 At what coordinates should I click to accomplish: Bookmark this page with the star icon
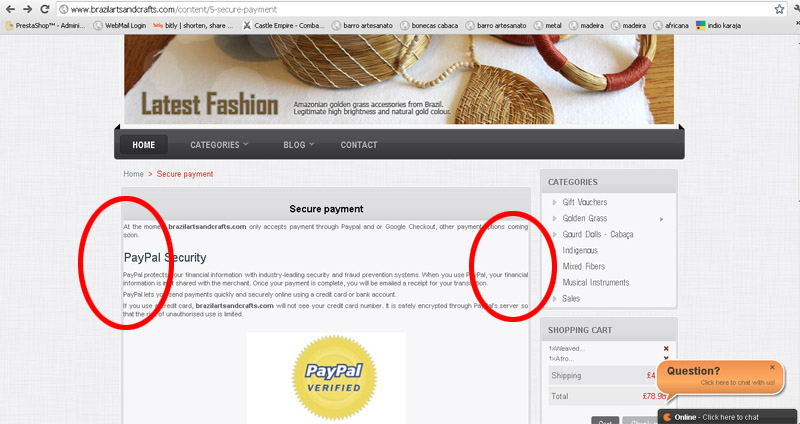pos(779,9)
